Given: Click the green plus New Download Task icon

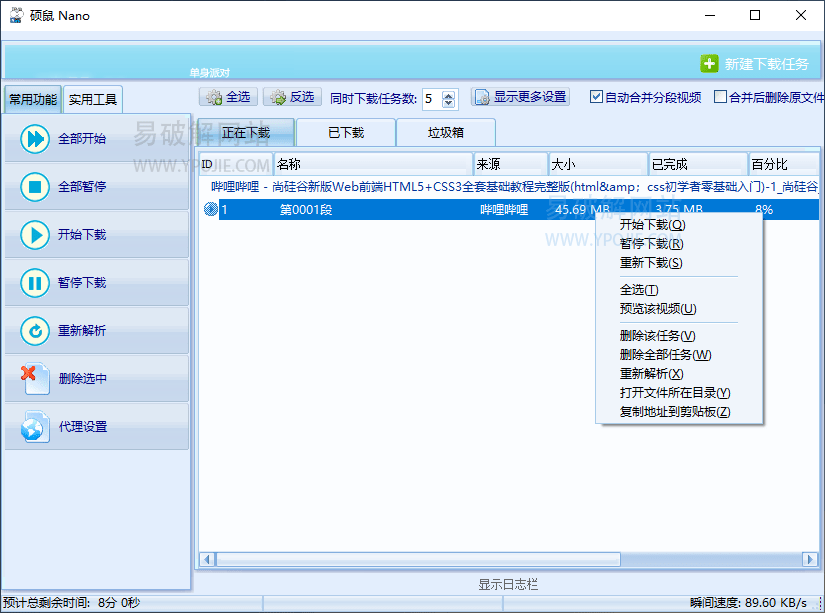Looking at the screenshot, I should [x=709, y=63].
